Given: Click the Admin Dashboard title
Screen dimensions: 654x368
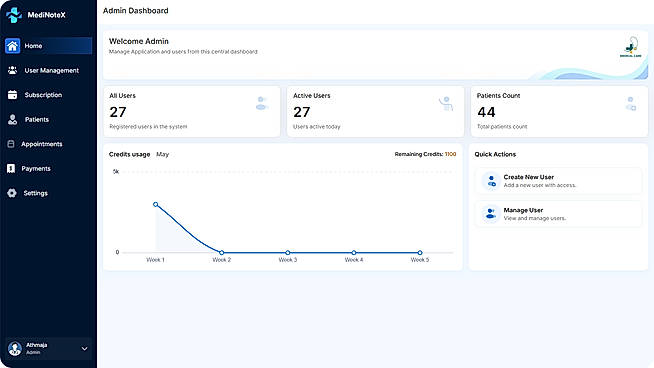Looking at the screenshot, I should [x=136, y=11].
